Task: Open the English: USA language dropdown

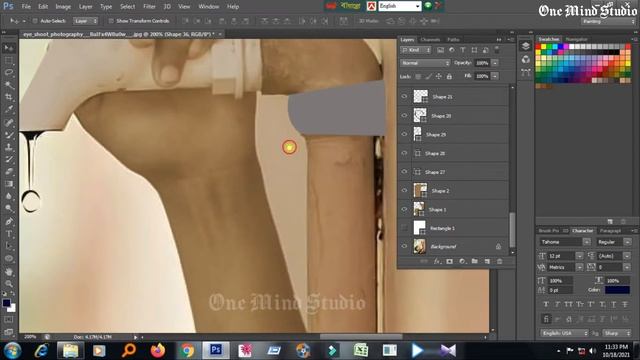Action: coord(564,333)
